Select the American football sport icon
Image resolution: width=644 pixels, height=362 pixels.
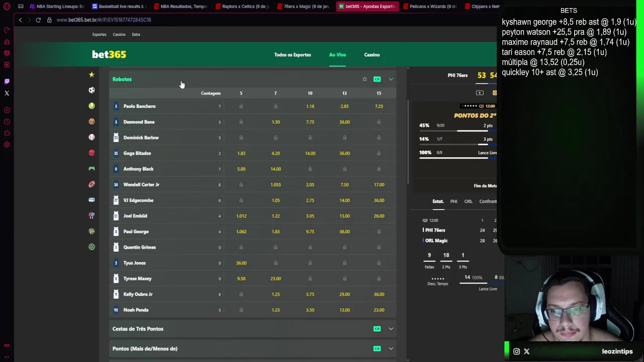92,185
